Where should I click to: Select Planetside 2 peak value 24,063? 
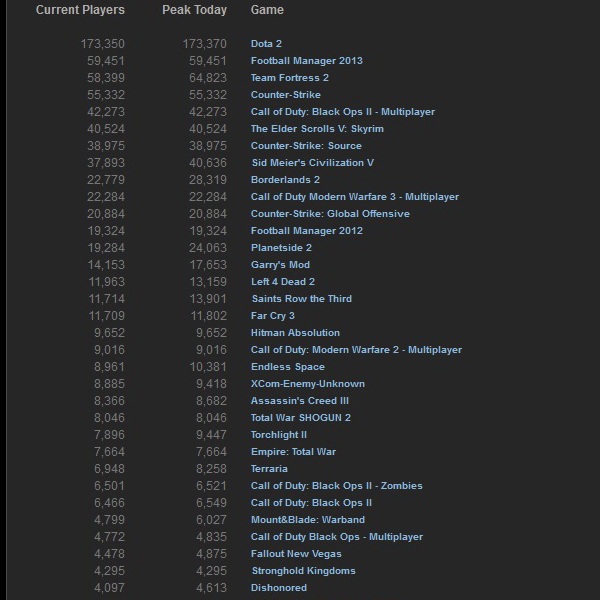click(x=208, y=248)
